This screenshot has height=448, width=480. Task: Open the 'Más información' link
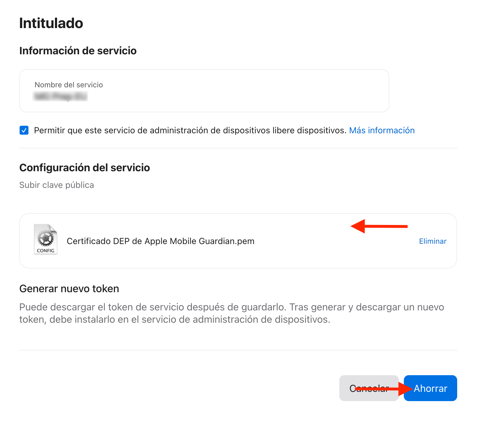[x=382, y=131]
